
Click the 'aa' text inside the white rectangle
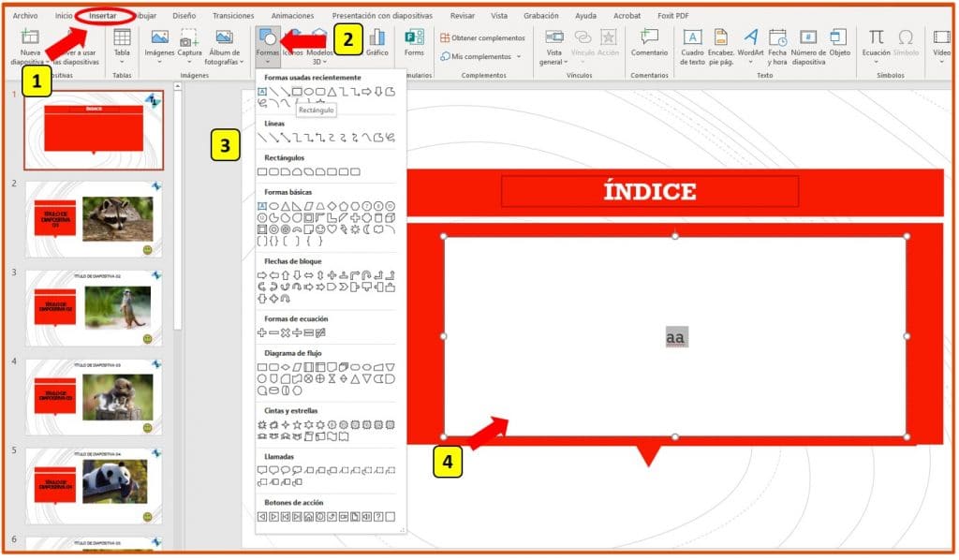(x=676, y=337)
